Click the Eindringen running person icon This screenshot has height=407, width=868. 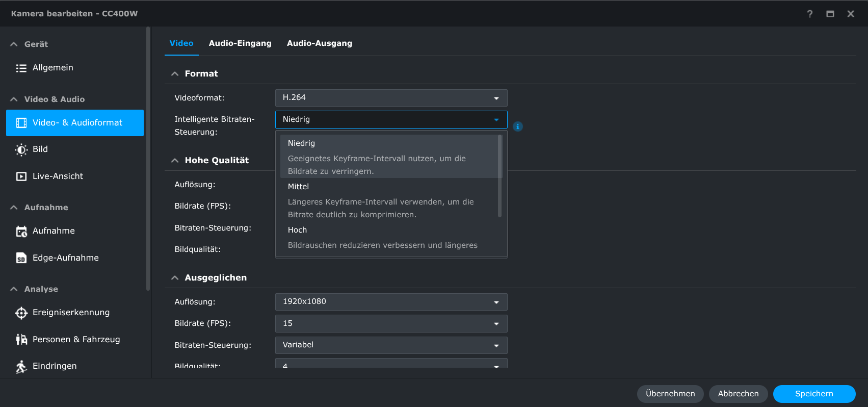[x=21, y=366]
